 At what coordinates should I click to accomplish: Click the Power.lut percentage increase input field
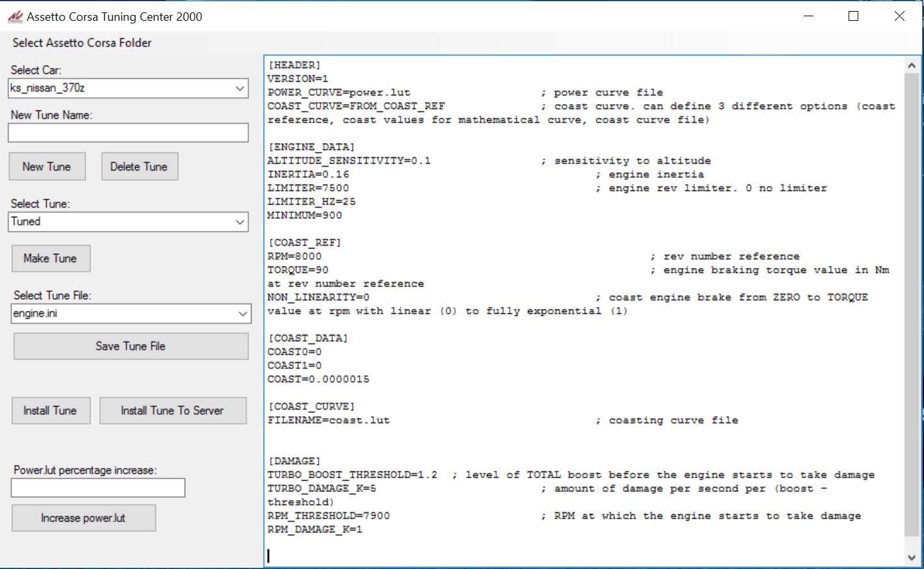point(98,488)
